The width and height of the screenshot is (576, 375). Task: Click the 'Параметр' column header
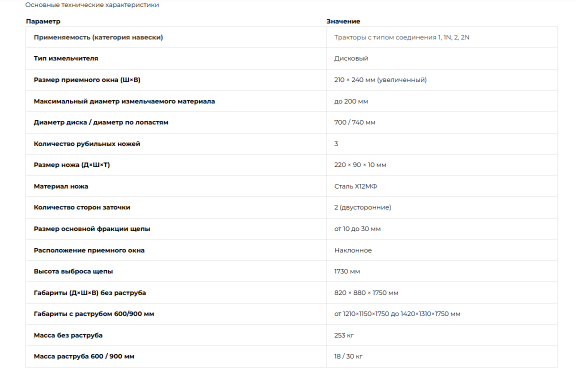pos(43,21)
